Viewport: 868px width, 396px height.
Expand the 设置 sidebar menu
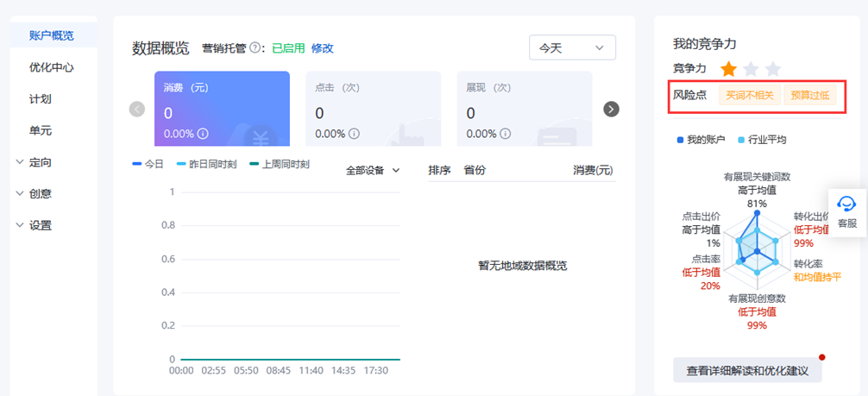pos(35,225)
